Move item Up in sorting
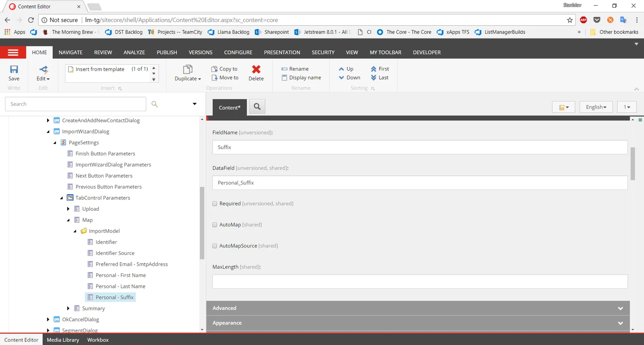 [346, 69]
